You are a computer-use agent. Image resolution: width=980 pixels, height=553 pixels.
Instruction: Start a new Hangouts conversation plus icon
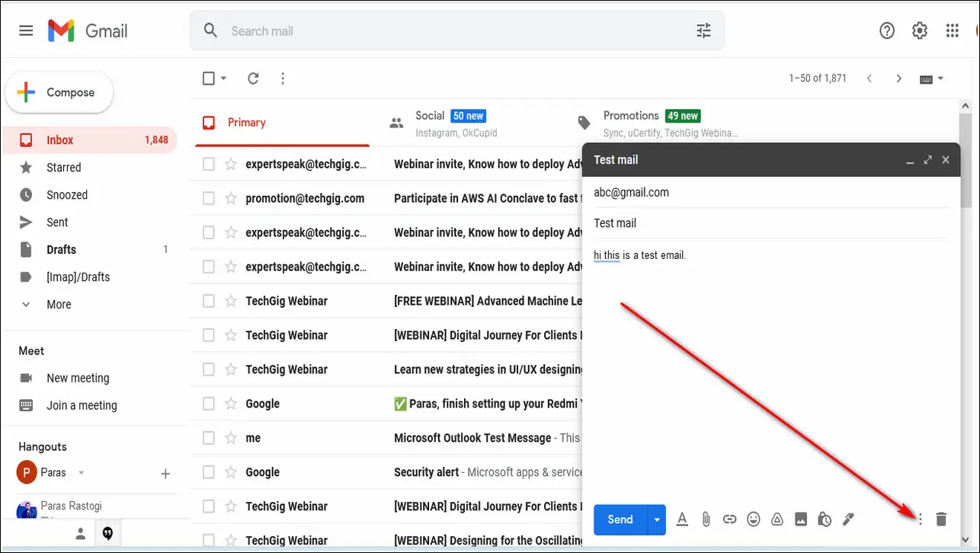point(165,474)
